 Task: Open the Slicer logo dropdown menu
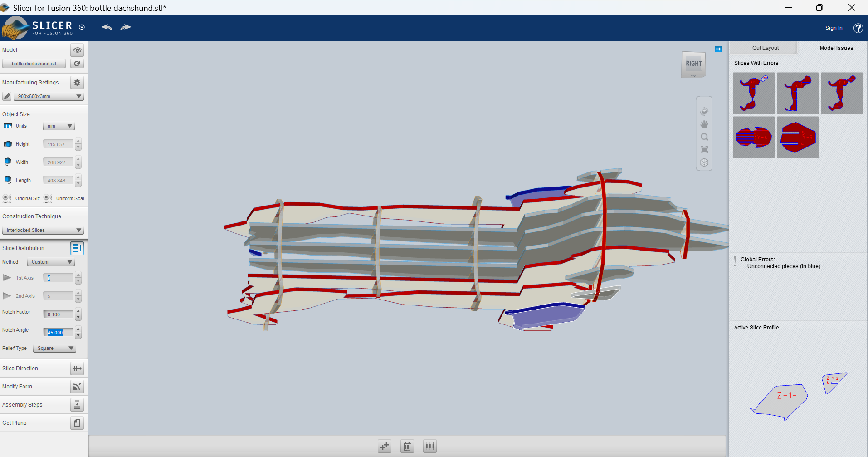point(82,27)
